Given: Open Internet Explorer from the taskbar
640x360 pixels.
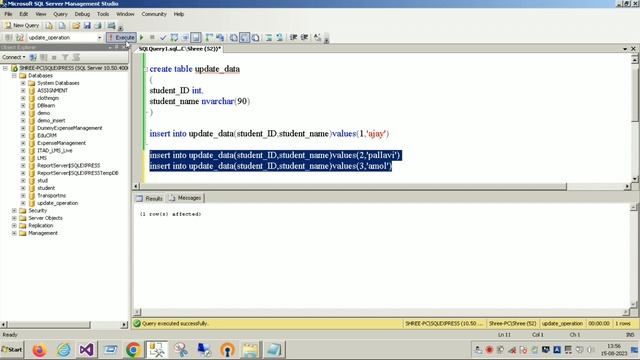Looking at the screenshot, I should pyautogui.click(x=64, y=350).
